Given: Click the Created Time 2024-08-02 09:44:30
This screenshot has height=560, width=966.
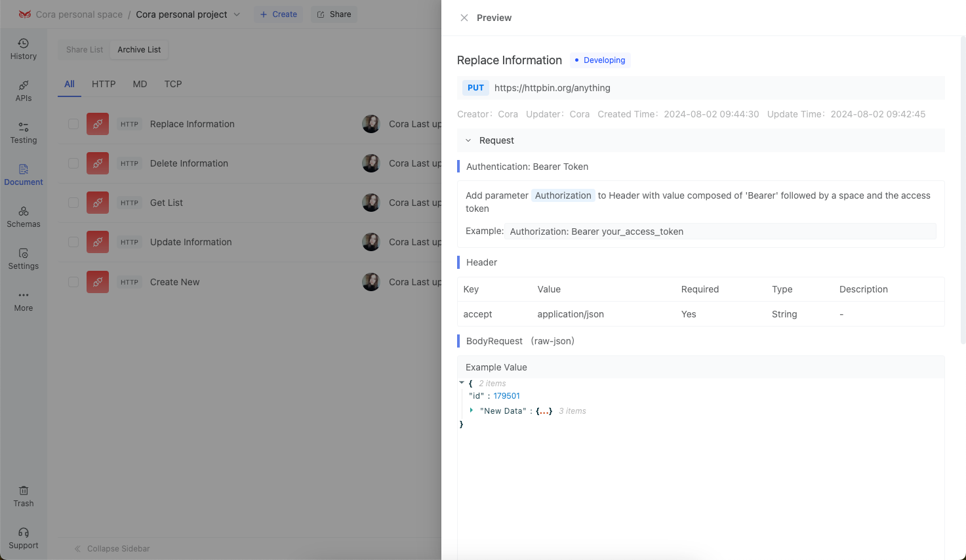Looking at the screenshot, I should click(712, 114).
